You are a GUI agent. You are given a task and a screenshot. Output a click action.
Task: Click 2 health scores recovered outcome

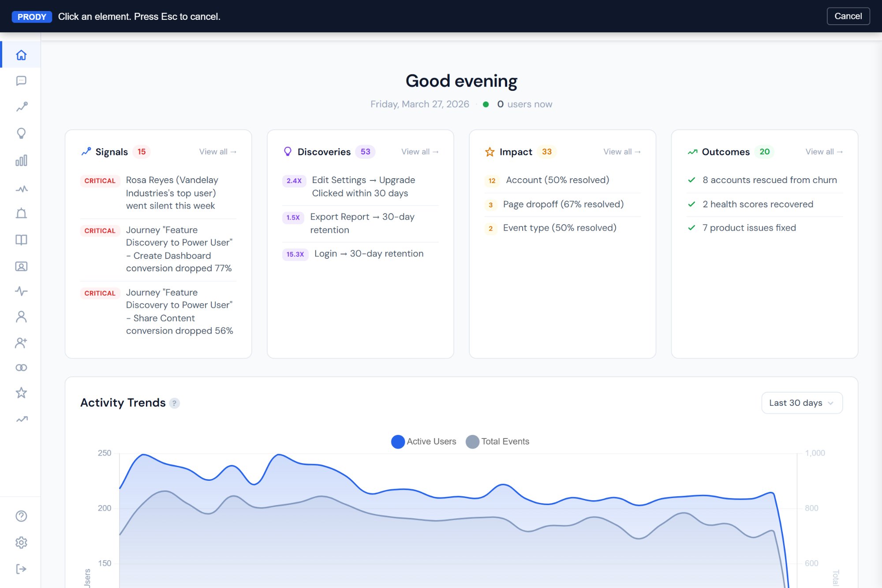pos(765,204)
